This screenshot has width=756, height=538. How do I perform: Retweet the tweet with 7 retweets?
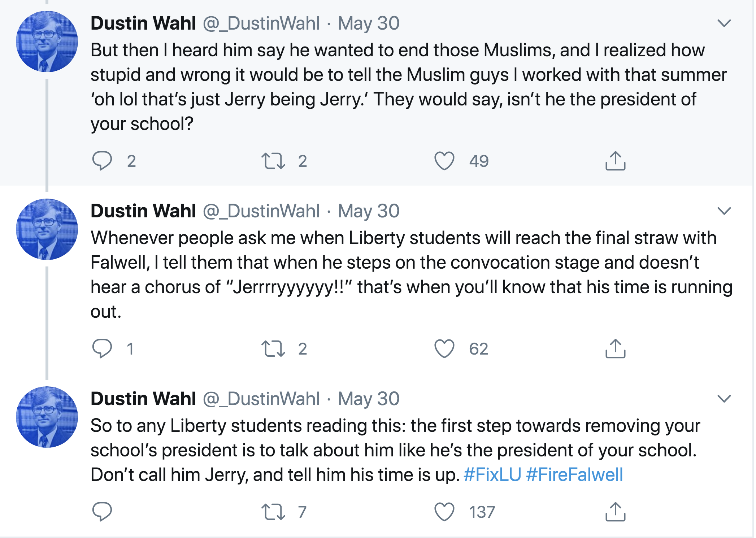click(273, 512)
